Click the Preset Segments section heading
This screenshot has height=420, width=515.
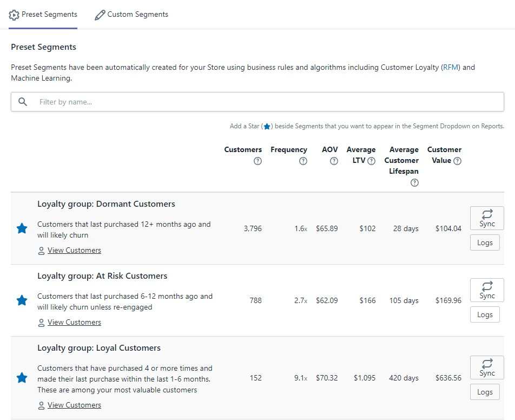pos(43,47)
